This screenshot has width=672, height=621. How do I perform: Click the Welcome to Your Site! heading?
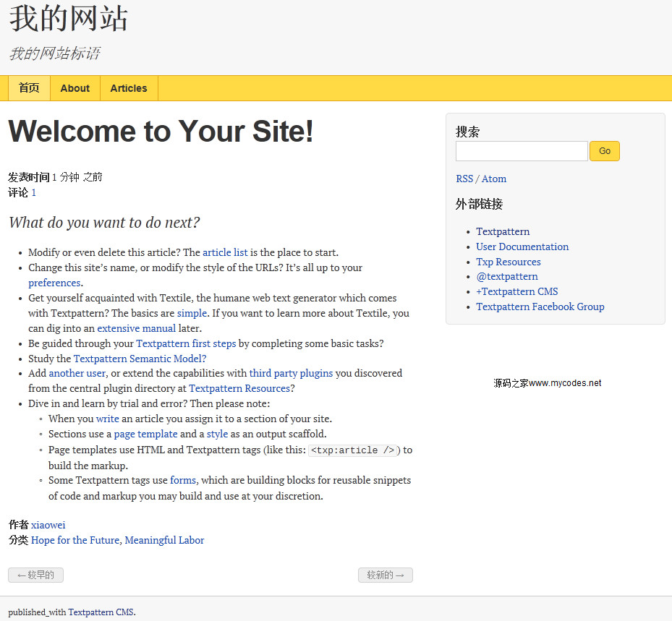pyautogui.click(x=161, y=131)
